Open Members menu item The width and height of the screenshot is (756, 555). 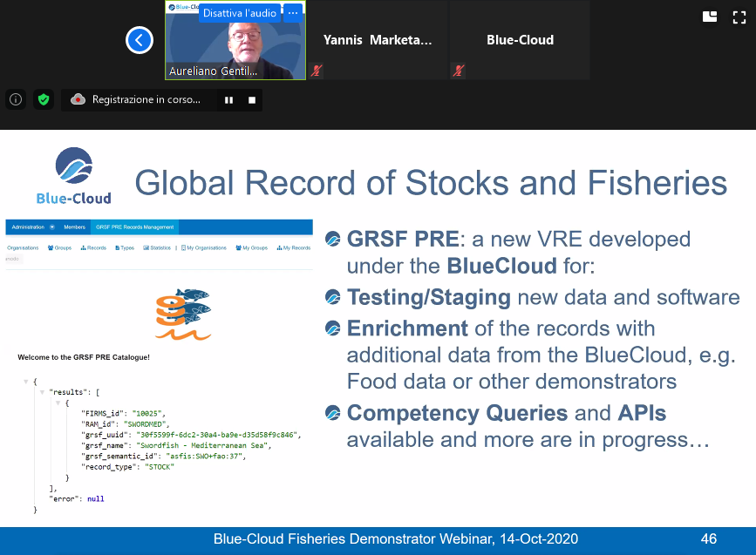pyautogui.click(x=75, y=227)
